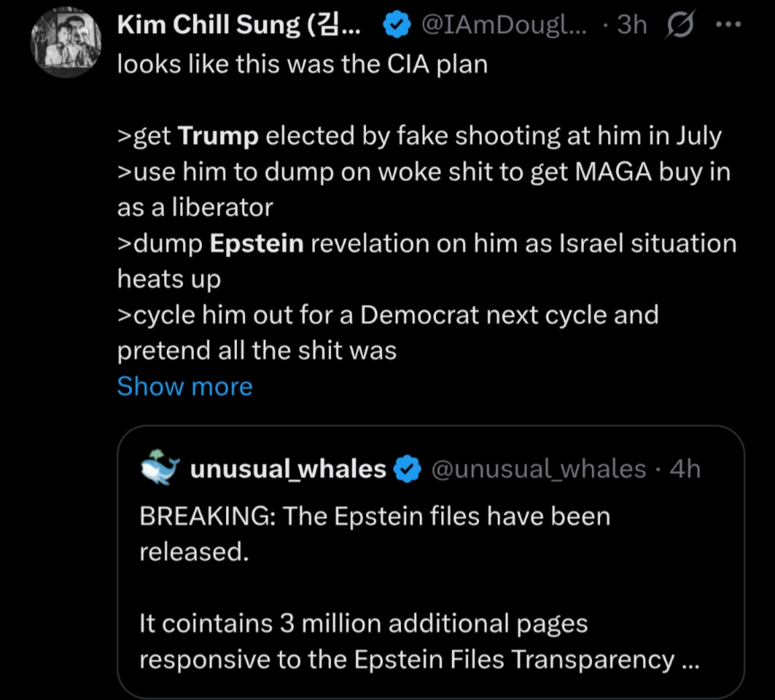
Task: Click the bold Epstein keyword in the post
Action: pos(256,243)
